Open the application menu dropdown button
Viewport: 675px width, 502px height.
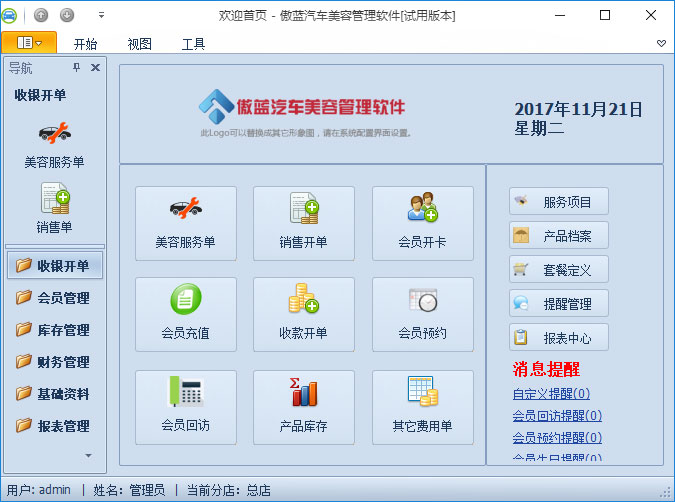coord(29,43)
